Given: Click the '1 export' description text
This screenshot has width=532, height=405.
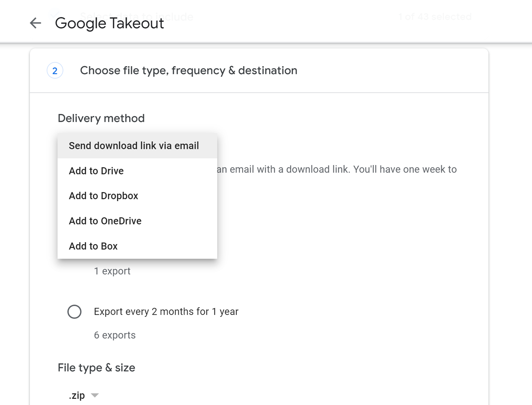Looking at the screenshot, I should [112, 271].
